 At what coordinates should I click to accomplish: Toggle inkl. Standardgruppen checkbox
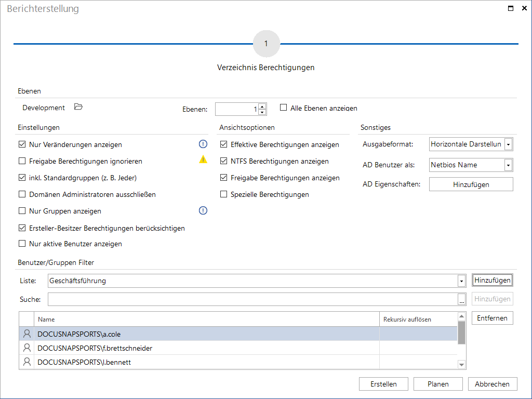pos(22,178)
